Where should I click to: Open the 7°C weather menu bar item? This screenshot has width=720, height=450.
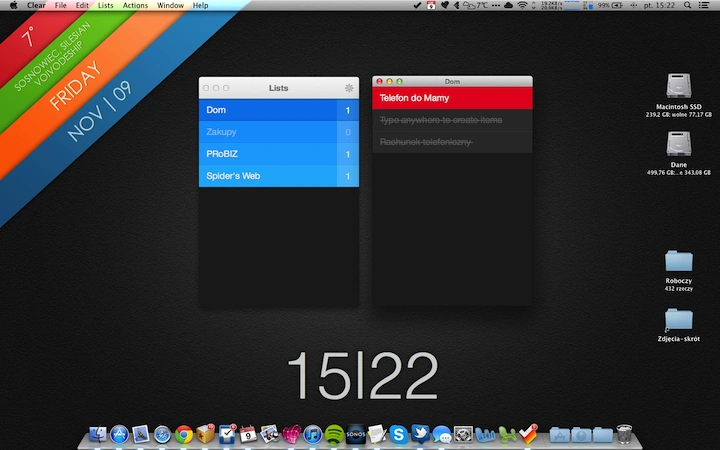coord(475,6)
